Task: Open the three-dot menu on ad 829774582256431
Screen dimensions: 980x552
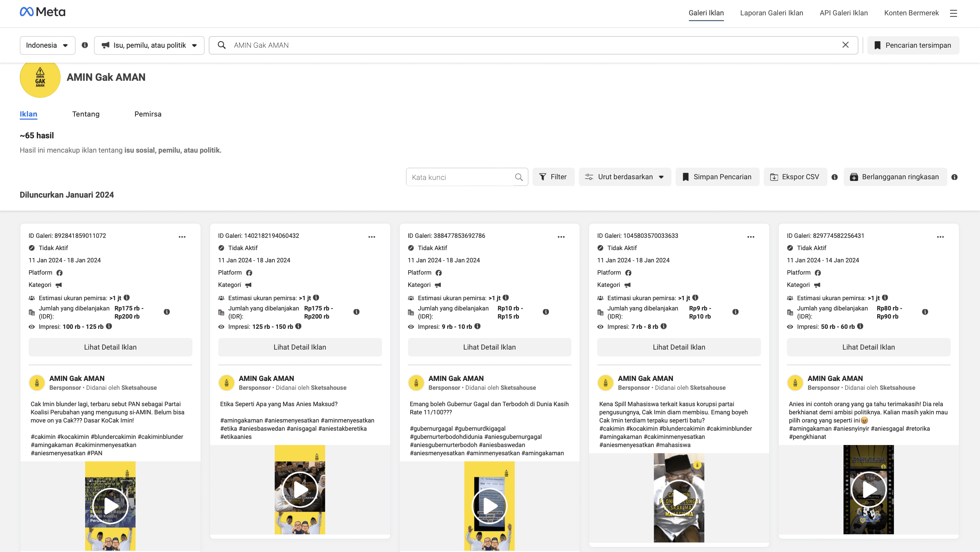Action: tap(940, 237)
